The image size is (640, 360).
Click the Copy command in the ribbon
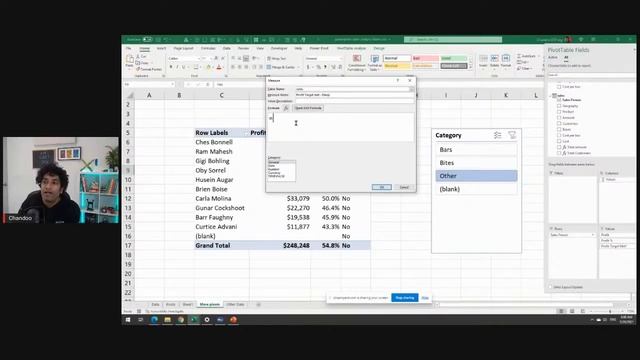142,63
